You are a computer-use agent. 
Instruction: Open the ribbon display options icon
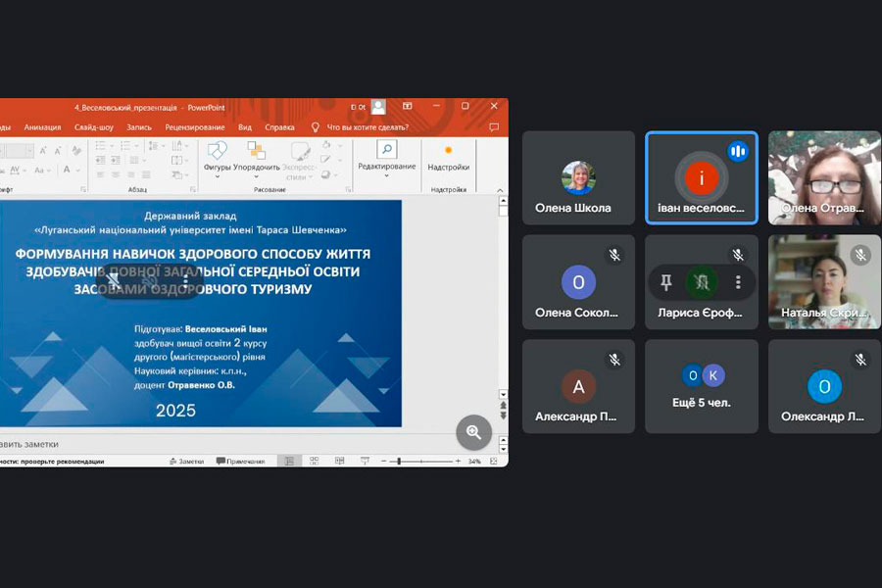(x=408, y=106)
